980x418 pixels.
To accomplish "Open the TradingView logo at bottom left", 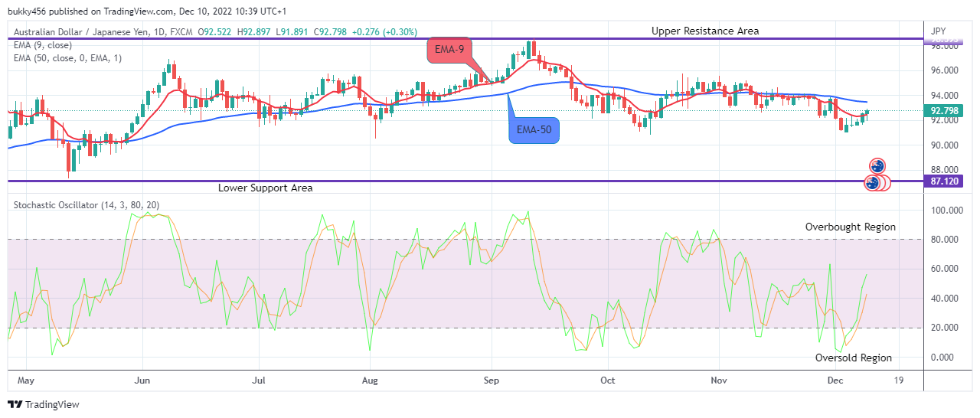I will 44,404.
